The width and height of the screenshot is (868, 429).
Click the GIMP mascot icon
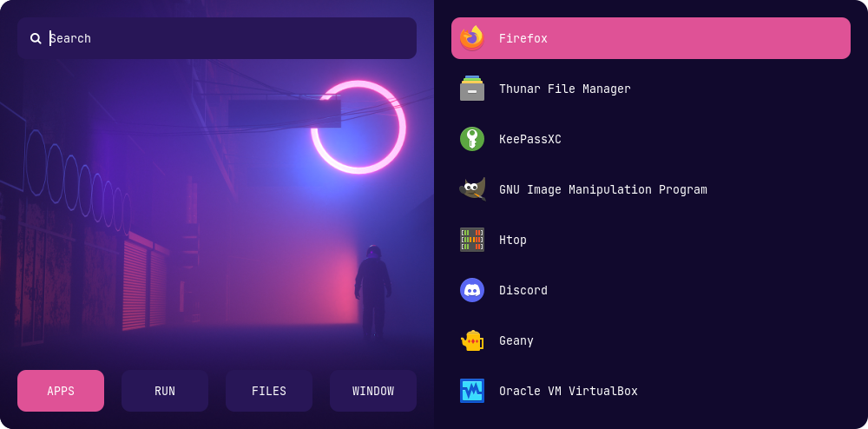point(472,189)
